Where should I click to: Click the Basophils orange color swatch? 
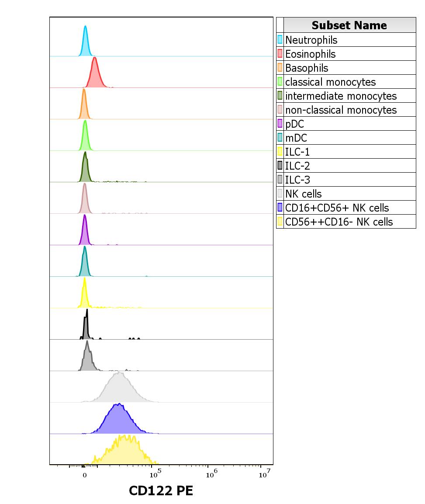coord(280,67)
